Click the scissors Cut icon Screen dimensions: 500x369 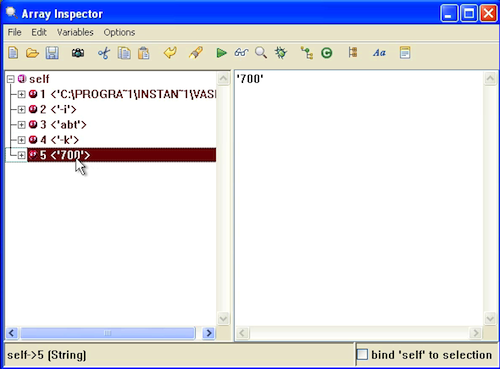click(104, 53)
